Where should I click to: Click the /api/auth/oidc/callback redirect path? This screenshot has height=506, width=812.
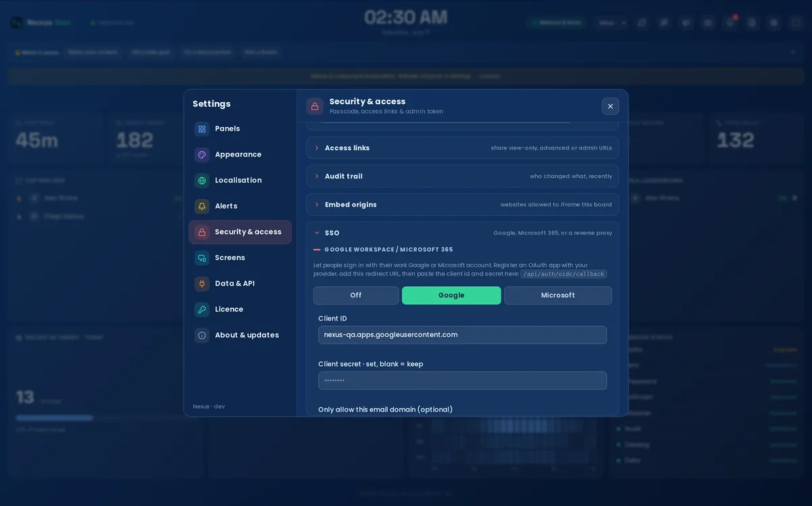pyautogui.click(x=564, y=274)
